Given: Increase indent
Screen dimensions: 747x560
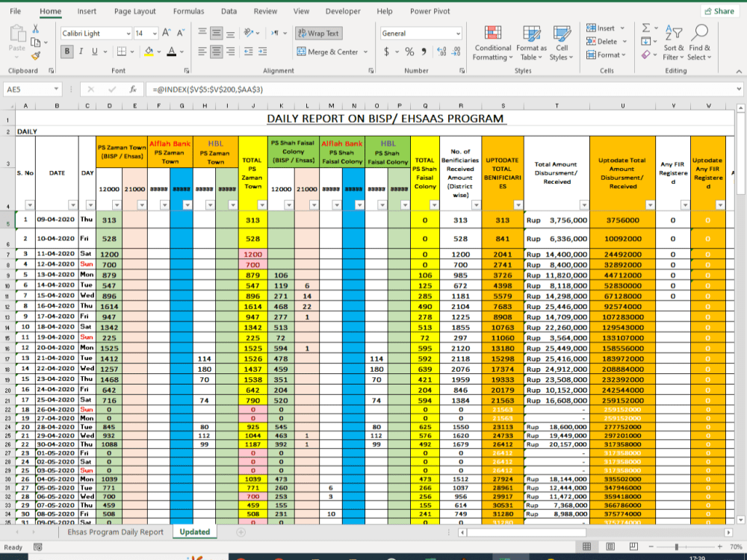Looking at the screenshot, I should click(262, 52).
